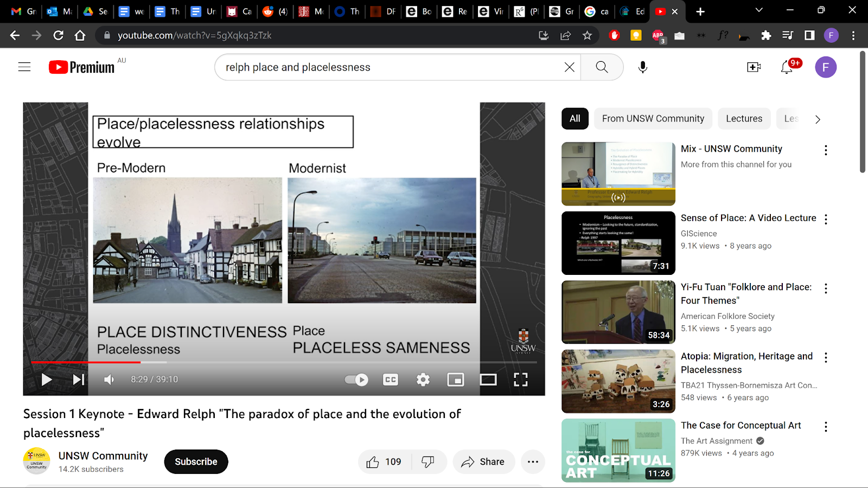Share this page from address bar
Viewport: 868px width, 488px height.
click(565, 35)
